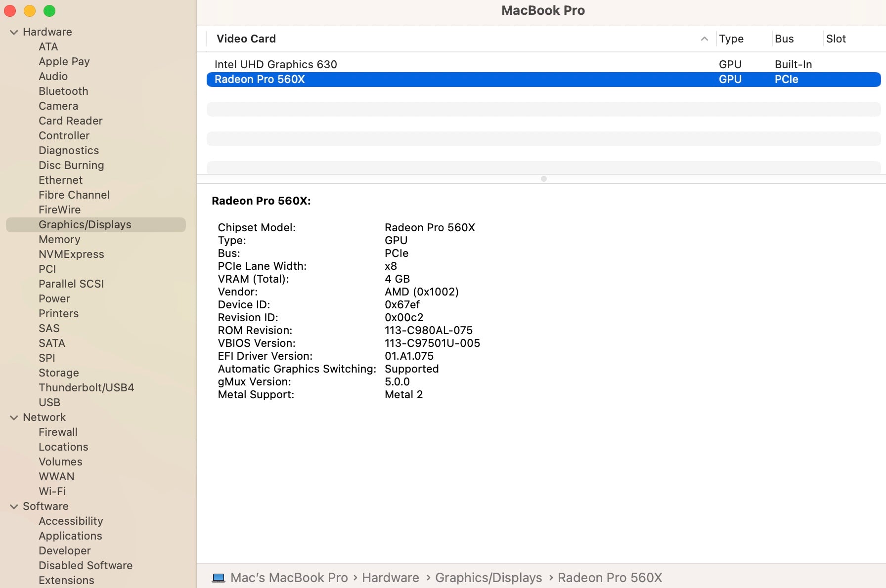The width and height of the screenshot is (886, 588).
Task: Collapse the Hardware section in sidebar
Action: 14,32
